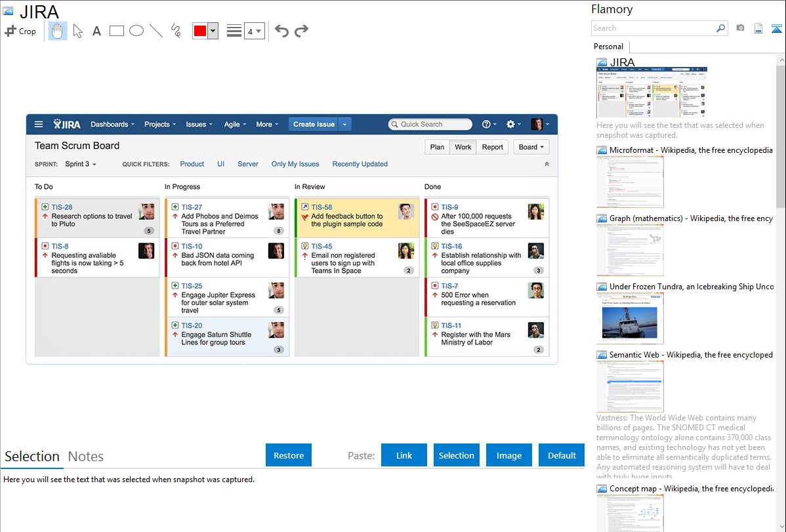Screen dimensions: 786x532
Task: Open the JIRA settings gear
Action: click(513, 125)
